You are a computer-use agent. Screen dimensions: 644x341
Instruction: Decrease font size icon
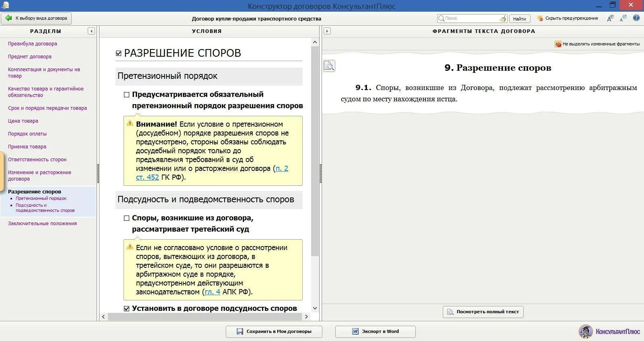coord(623,18)
